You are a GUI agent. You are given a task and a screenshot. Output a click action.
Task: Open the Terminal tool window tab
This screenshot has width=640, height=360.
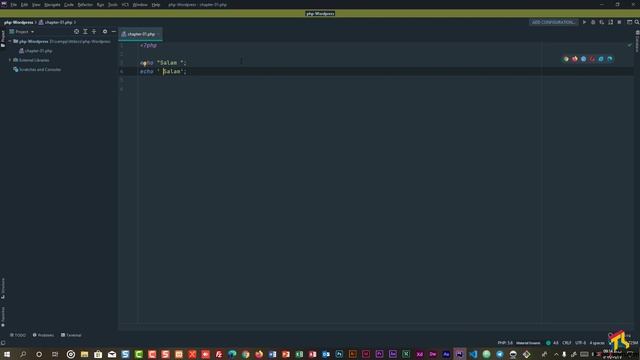click(x=71, y=335)
